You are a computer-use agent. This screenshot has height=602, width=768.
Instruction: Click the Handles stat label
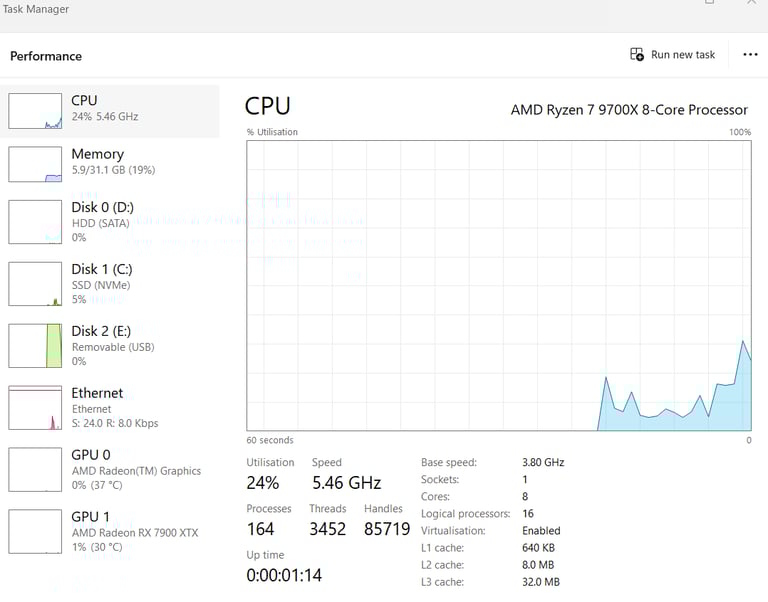pyautogui.click(x=383, y=508)
